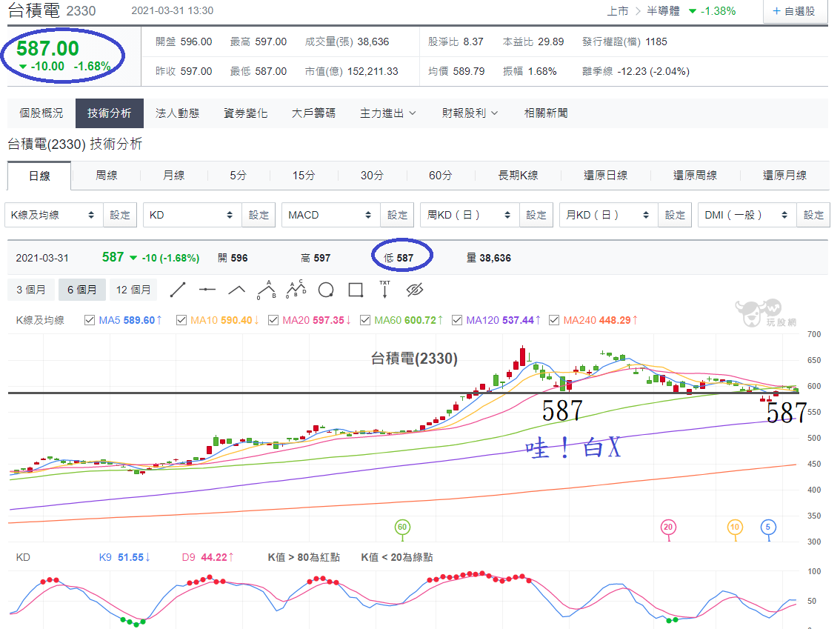Open settings next to DMI dropdown
Image resolution: width=840 pixels, height=629 pixels.
tap(813, 215)
